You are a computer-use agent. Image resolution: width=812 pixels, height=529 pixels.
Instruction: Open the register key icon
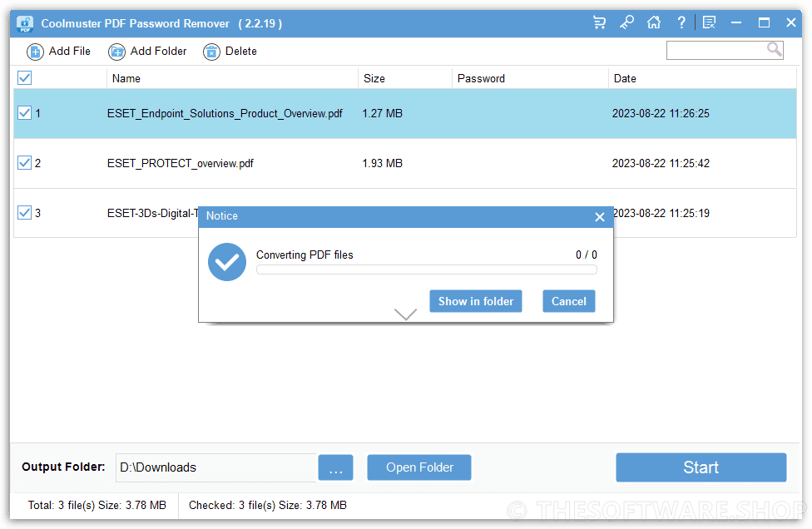[626, 22]
